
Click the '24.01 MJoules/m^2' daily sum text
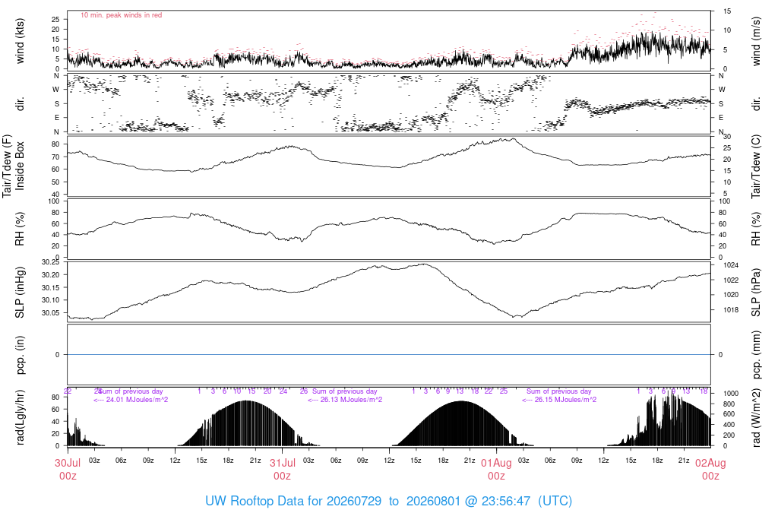(x=131, y=400)
